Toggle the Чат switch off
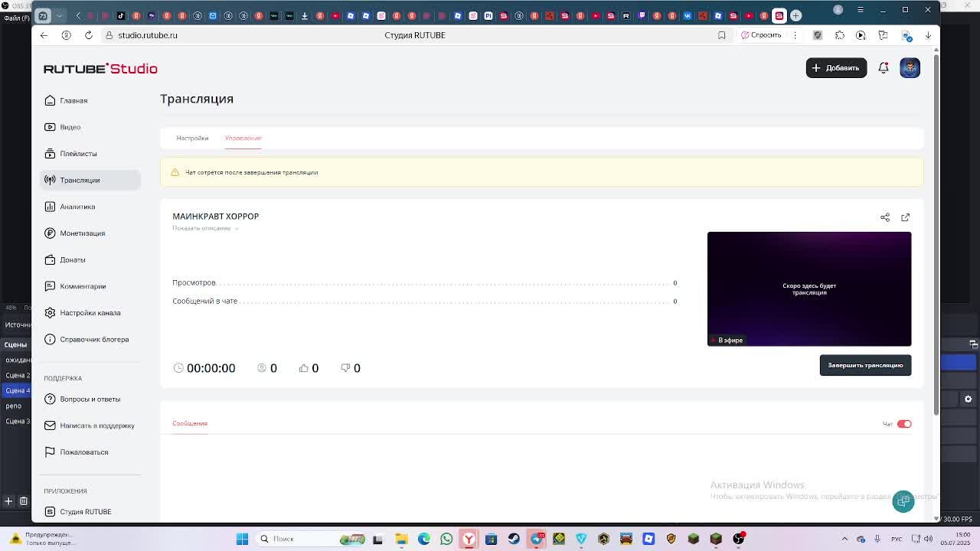The image size is (980, 551). (904, 424)
